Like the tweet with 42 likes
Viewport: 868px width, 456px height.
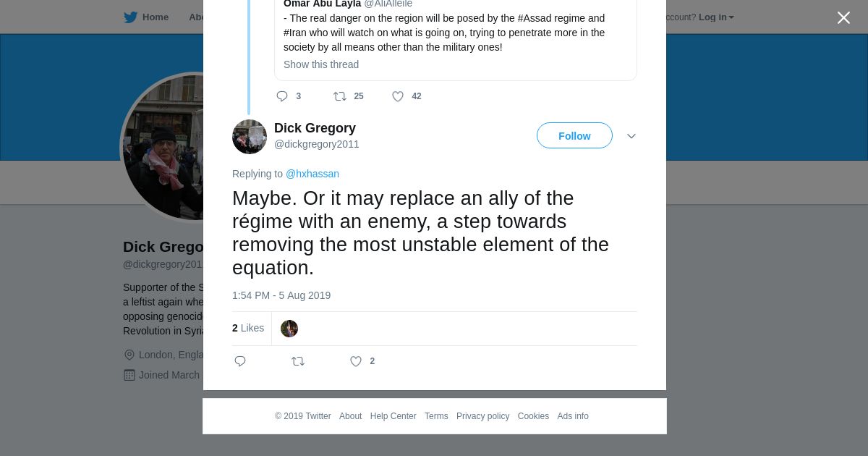point(398,96)
